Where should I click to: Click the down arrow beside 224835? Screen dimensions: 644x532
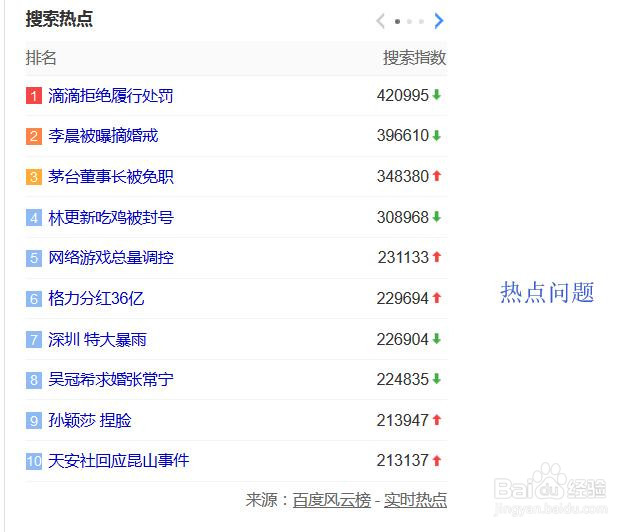click(x=437, y=379)
